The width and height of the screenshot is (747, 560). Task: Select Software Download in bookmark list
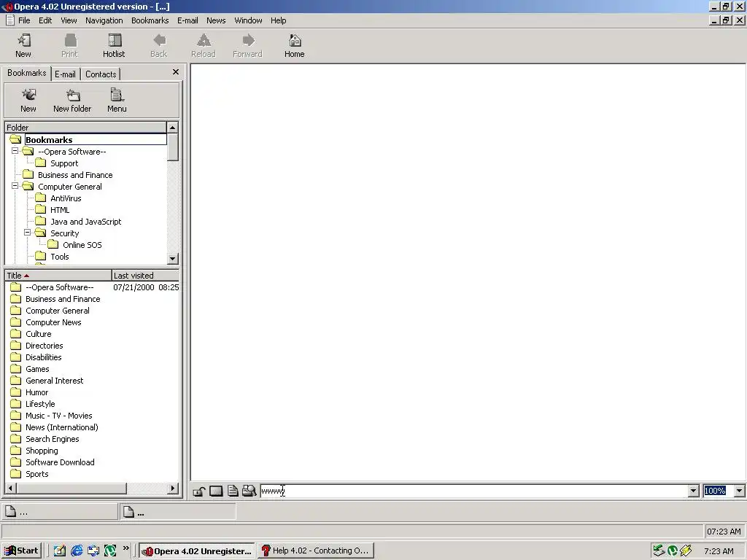60,462
